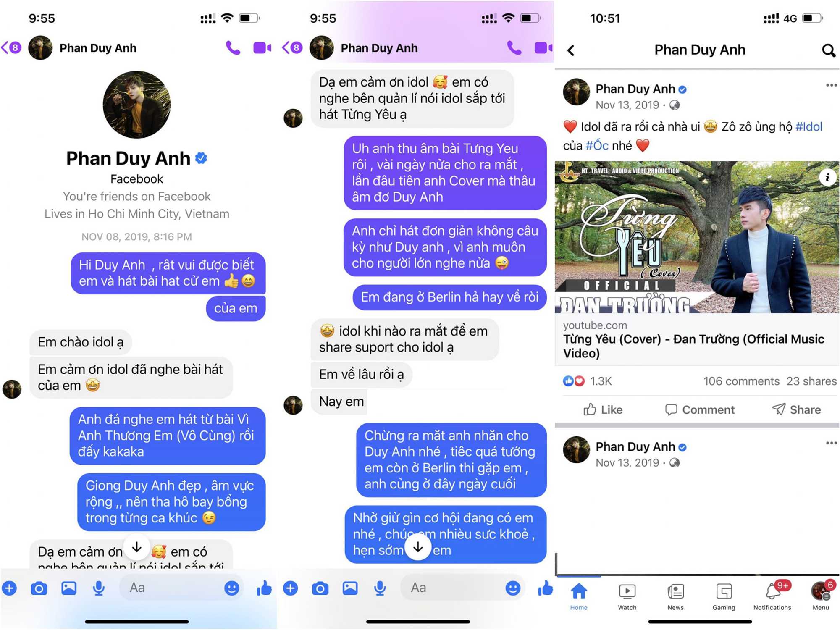Tap the microphone icon in the left chat
The width and height of the screenshot is (840, 630).
(99, 588)
